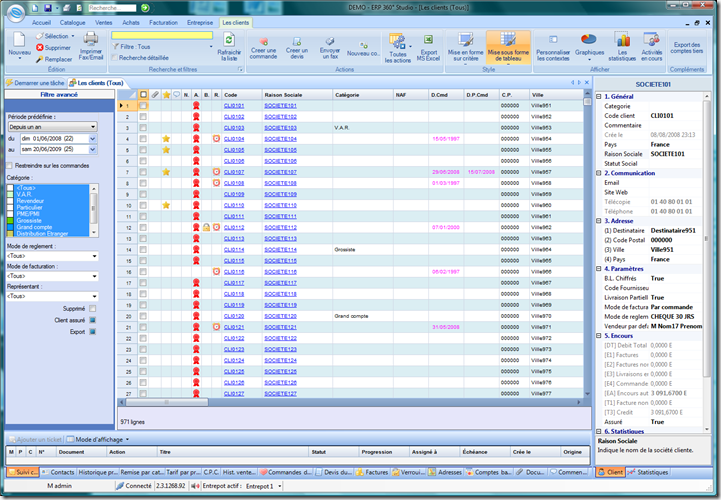Open the Entrepot actif dropdown
The width and height of the screenshot is (721, 500).
tap(280, 486)
